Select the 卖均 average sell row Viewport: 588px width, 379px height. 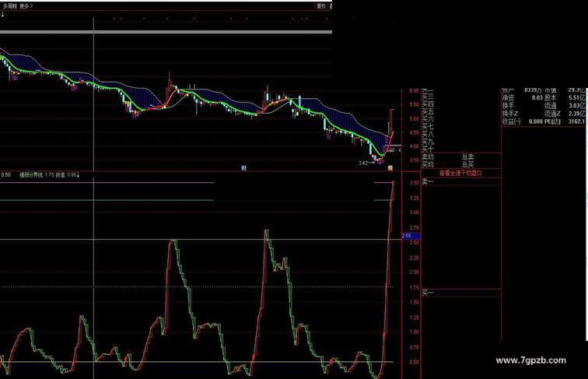point(428,157)
